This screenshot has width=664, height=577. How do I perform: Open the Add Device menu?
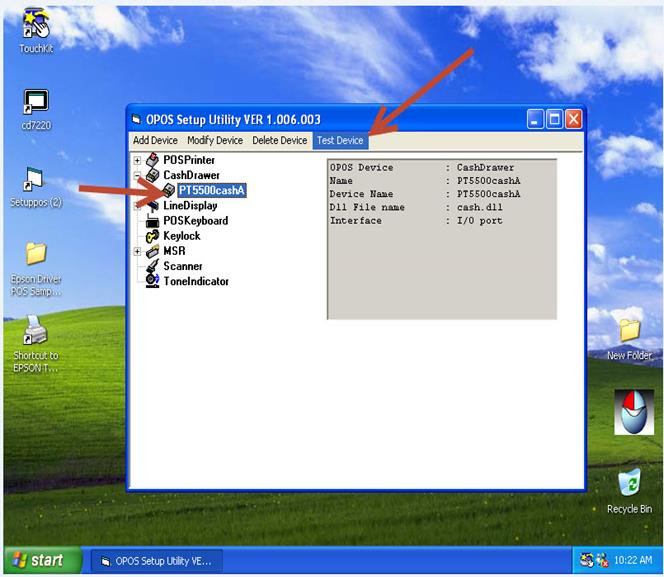[155, 140]
